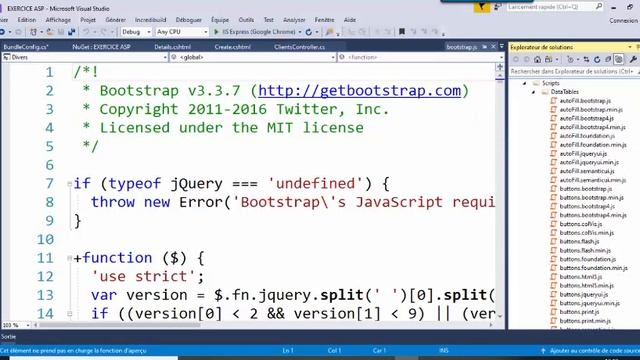640x360 pixels.
Task: Close the bootstrap.js tab
Action: [x=493, y=47]
